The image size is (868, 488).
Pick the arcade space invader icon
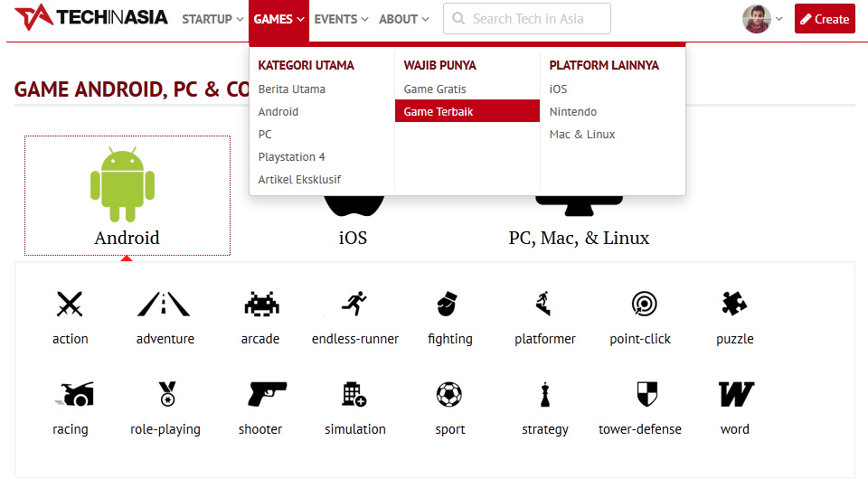point(260,305)
